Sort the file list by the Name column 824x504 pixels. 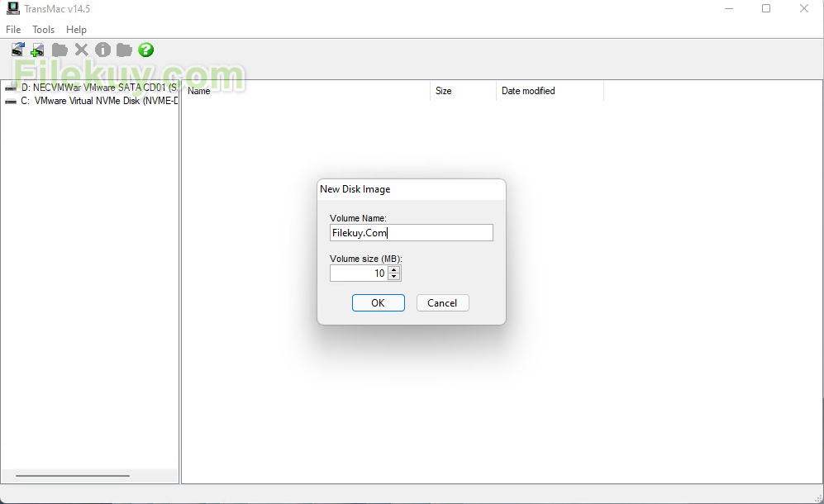tap(306, 91)
